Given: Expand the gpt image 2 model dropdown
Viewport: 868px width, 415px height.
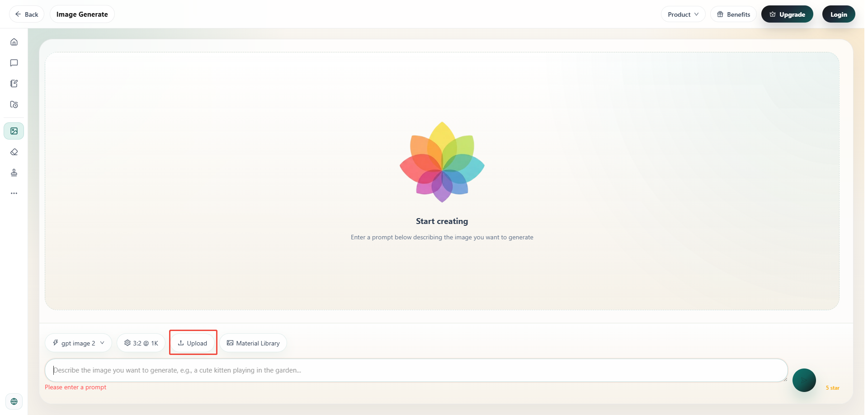Looking at the screenshot, I should tap(78, 343).
